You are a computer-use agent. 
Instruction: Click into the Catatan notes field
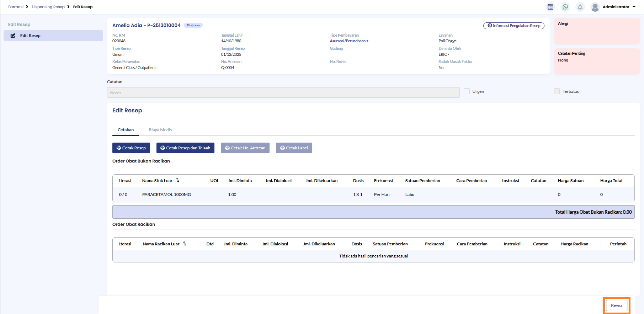(283, 92)
